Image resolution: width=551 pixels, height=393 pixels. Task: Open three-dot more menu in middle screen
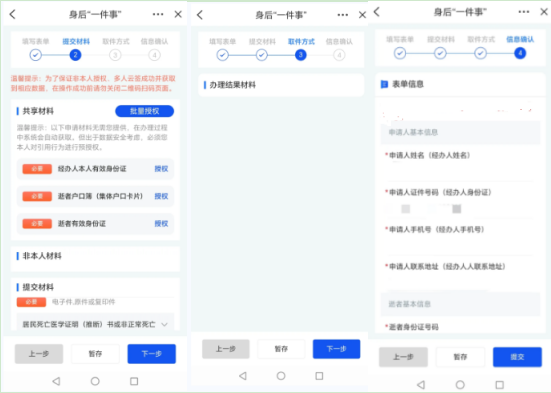[x=343, y=15]
